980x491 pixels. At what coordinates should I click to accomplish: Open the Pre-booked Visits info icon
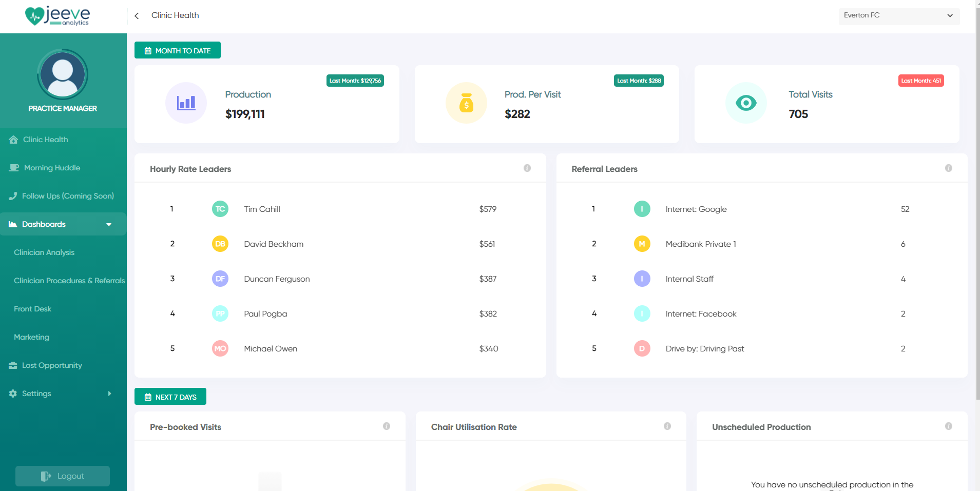click(x=387, y=426)
